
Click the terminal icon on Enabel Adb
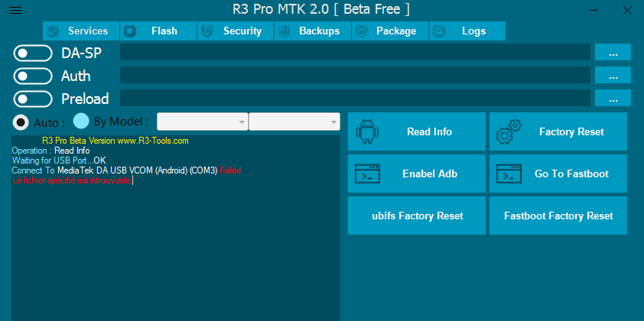click(367, 173)
